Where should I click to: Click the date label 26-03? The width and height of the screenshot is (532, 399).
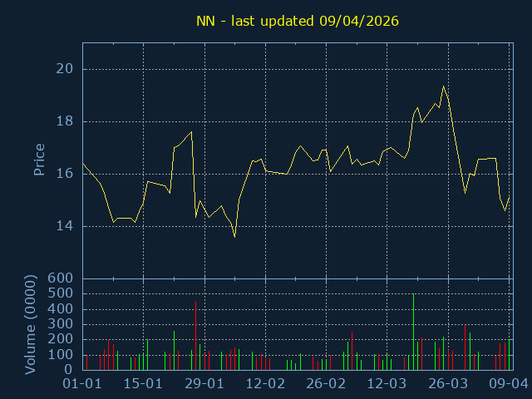point(448,384)
